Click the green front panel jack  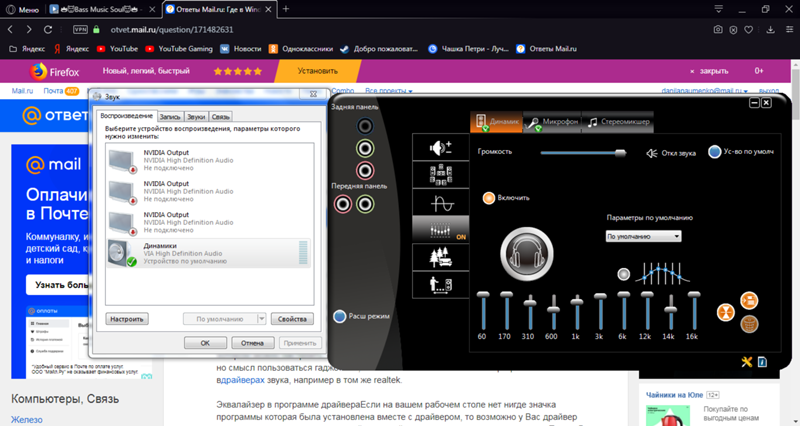(x=365, y=204)
